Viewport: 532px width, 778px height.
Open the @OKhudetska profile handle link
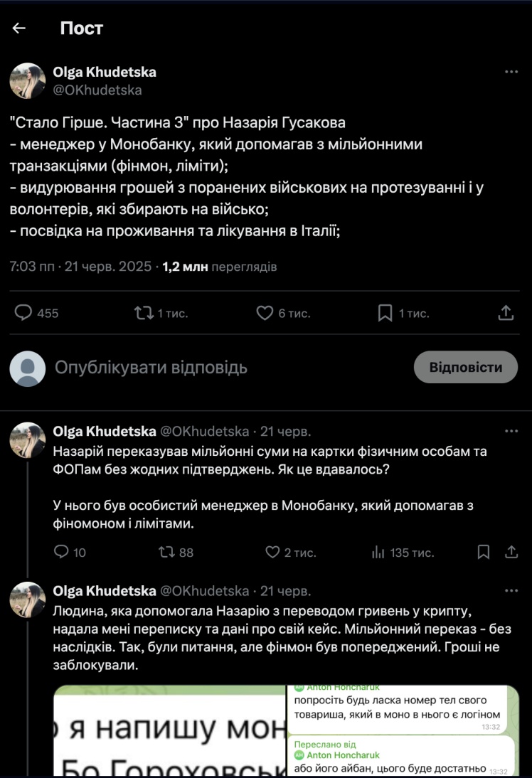coord(97,90)
